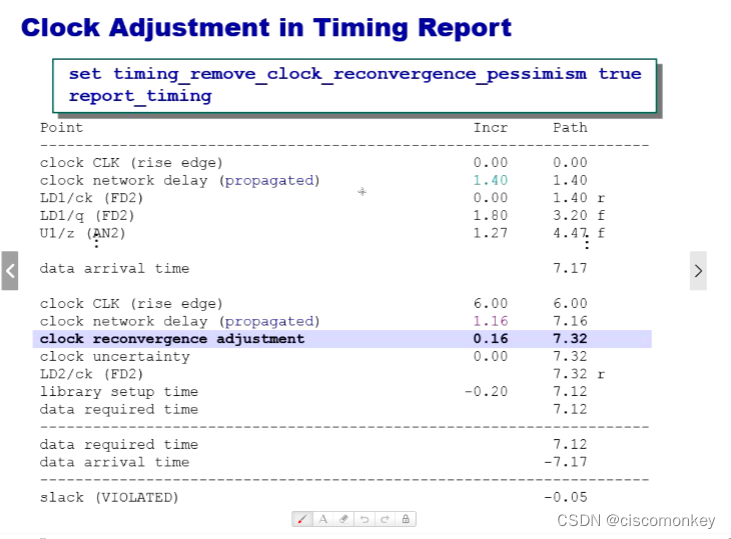Click the bold 0.16 adjustment value

(490, 339)
